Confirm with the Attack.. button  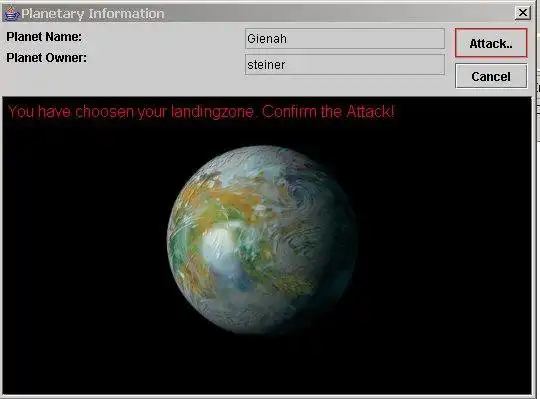[x=491, y=43]
